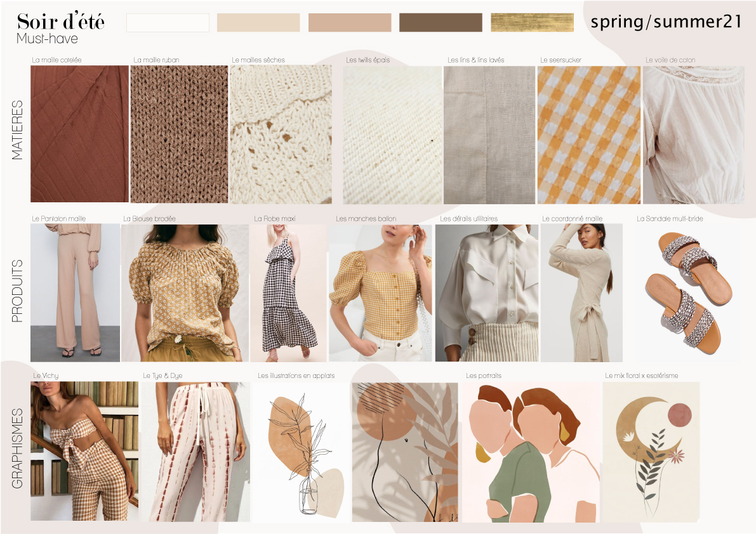Select the yellow puff-sleeve top photo

point(380,293)
